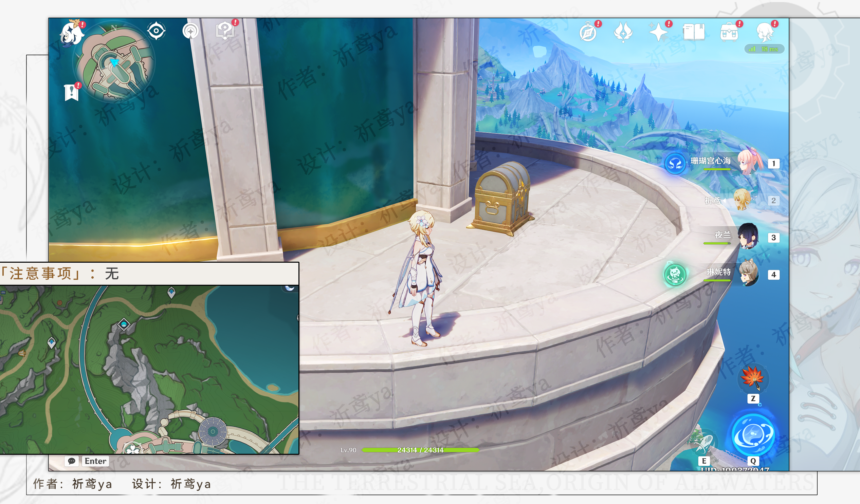Open the chat speech bubble icon
The height and width of the screenshot is (504, 860).
tap(72, 461)
